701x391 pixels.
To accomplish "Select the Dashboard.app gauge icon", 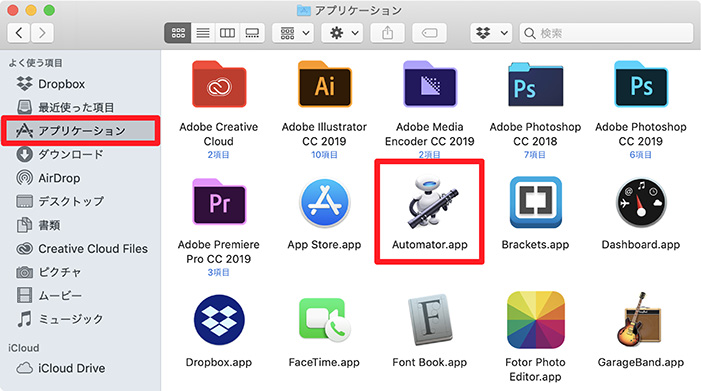I will (x=641, y=203).
